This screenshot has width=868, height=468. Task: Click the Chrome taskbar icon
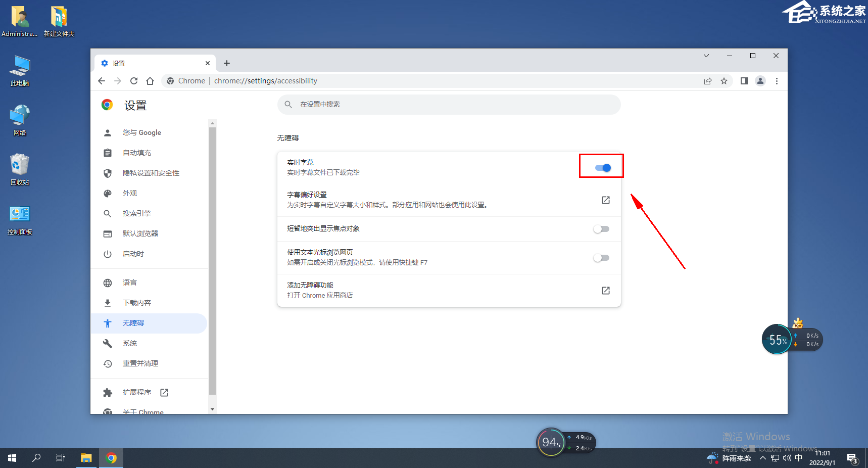(111, 458)
